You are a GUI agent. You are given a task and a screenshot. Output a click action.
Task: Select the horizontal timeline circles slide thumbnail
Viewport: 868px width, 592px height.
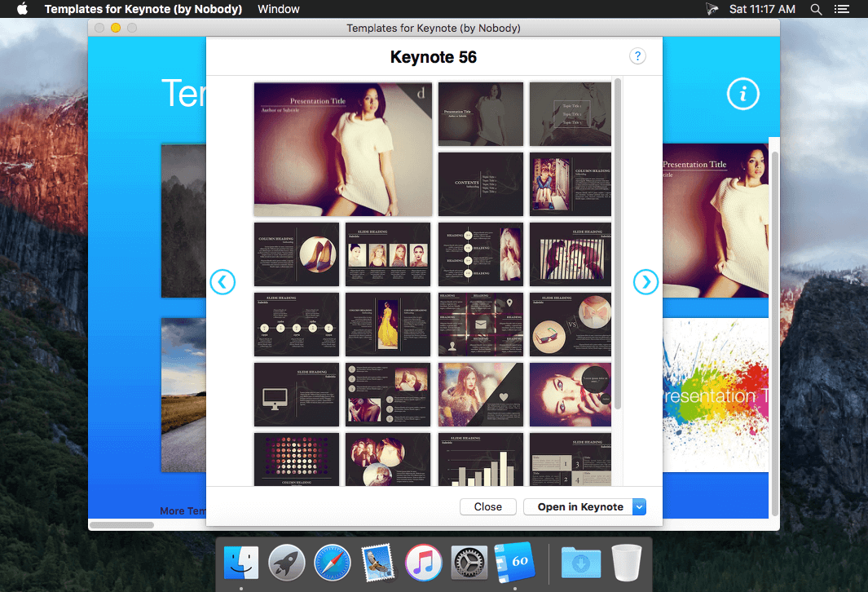(296, 325)
